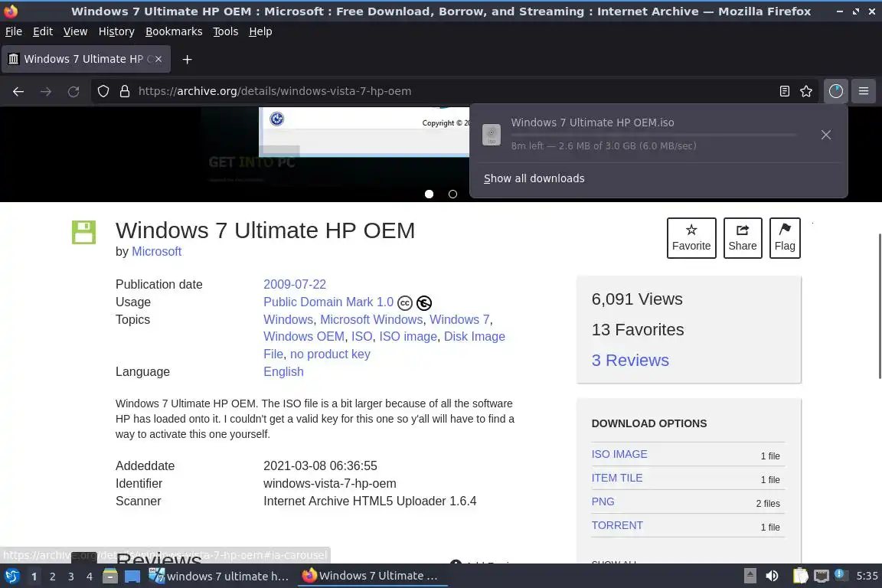Image resolution: width=882 pixels, height=588 pixels.
Task: Open the downloads progress icon
Action: pos(836,91)
